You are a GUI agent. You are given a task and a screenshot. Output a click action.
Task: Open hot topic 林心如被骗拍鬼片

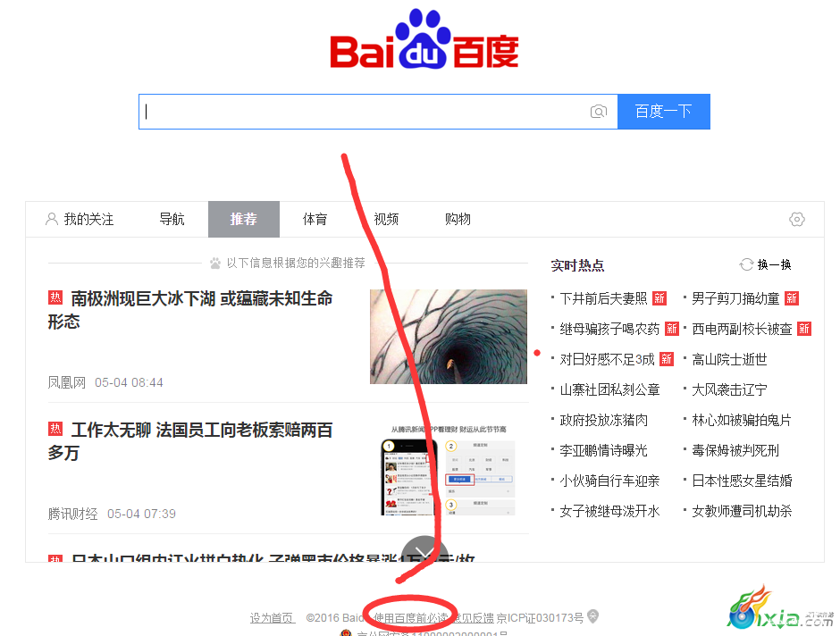742,420
